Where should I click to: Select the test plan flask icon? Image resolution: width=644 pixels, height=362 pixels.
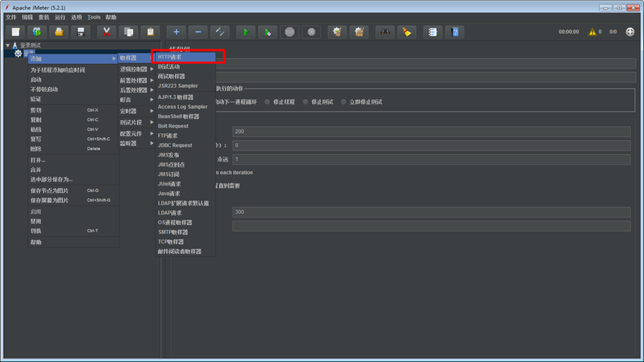pyautogui.click(x=15, y=45)
